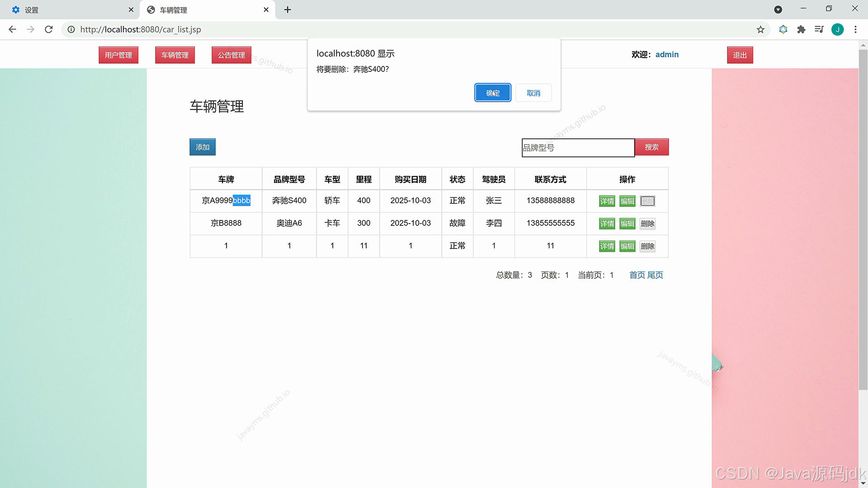
Task: Click 删除 in the last row with plate 1
Action: (x=647, y=246)
